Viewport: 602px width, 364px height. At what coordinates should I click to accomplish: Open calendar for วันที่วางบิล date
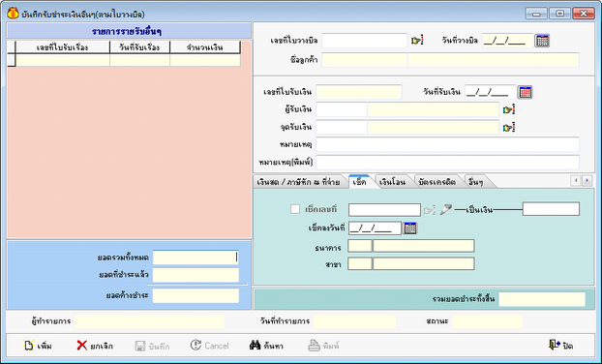[542, 41]
